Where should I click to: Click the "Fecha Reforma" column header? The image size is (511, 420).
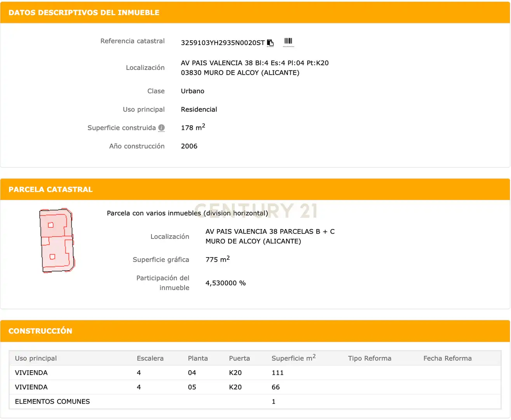pos(448,358)
